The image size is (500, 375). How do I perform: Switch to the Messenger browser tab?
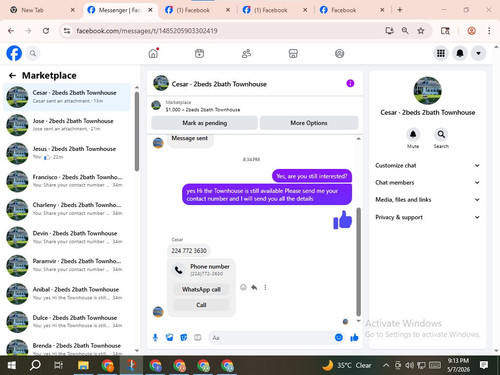120,10
